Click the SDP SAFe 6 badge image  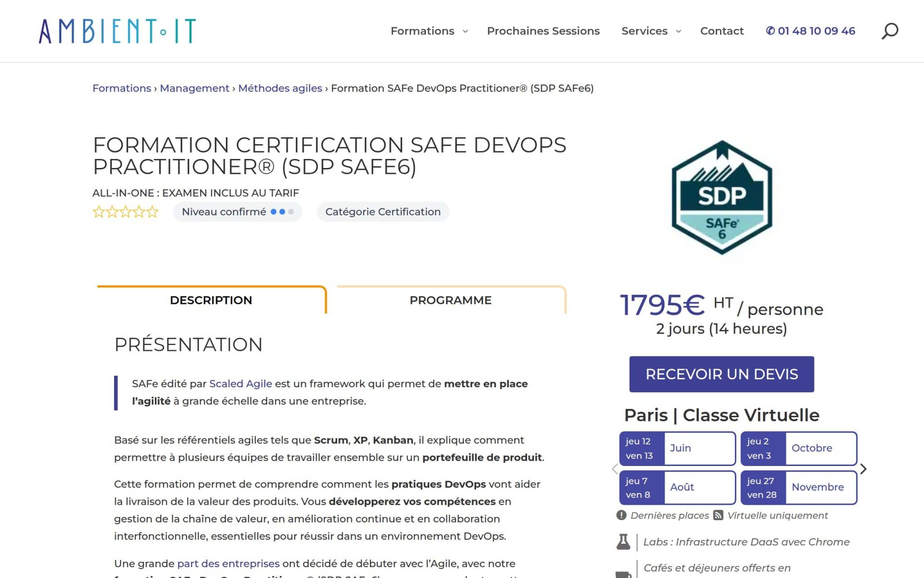[722, 197]
